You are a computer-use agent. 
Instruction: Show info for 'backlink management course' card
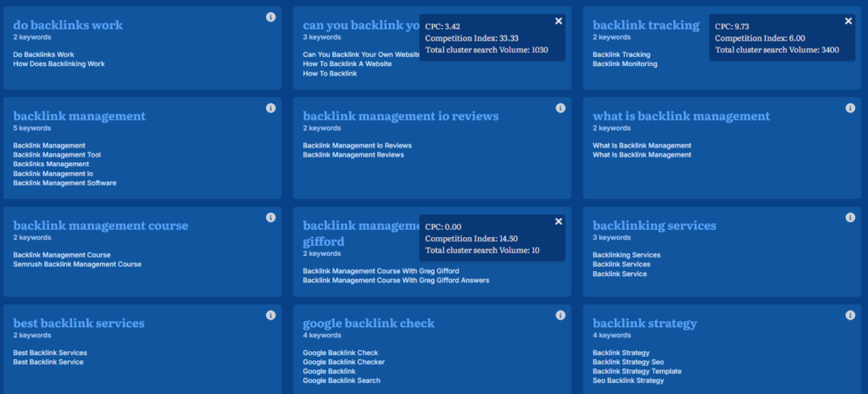[x=270, y=218]
